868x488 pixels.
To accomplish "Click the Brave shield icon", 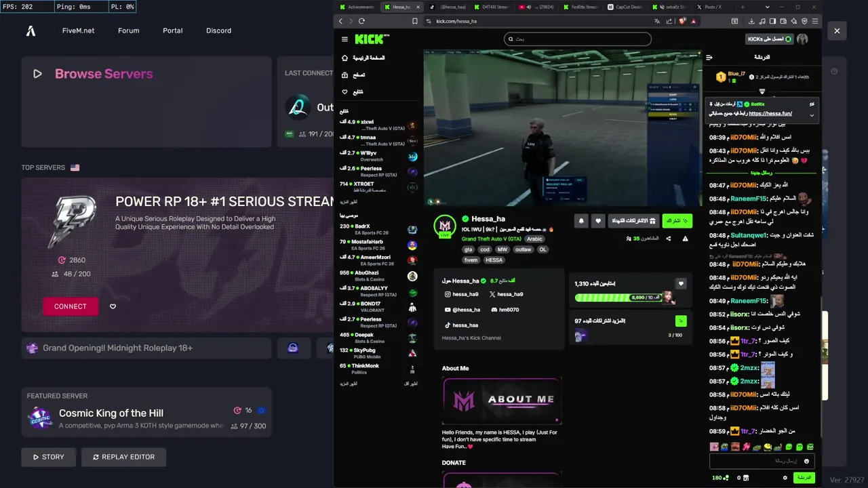I will point(683,21).
